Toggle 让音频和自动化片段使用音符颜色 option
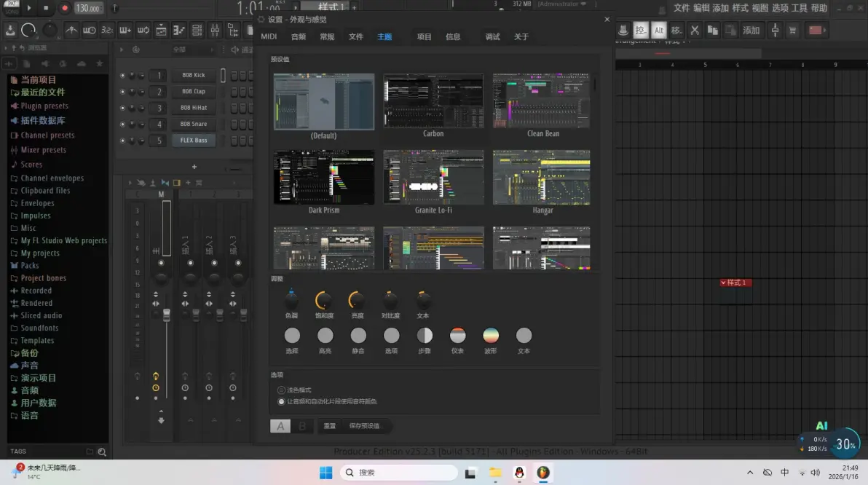Screen dimensions: 868x485 pos(281,401)
